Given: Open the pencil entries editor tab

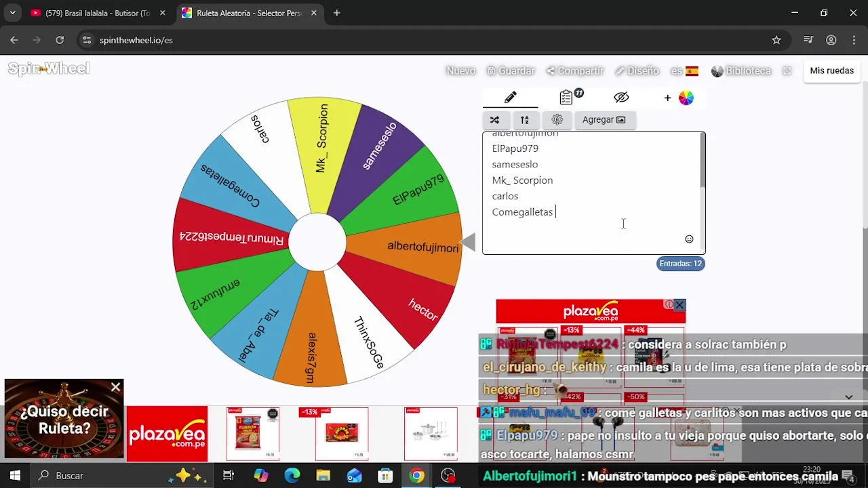Looking at the screenshot, I should pyautogui.click(x=511, y=98).
